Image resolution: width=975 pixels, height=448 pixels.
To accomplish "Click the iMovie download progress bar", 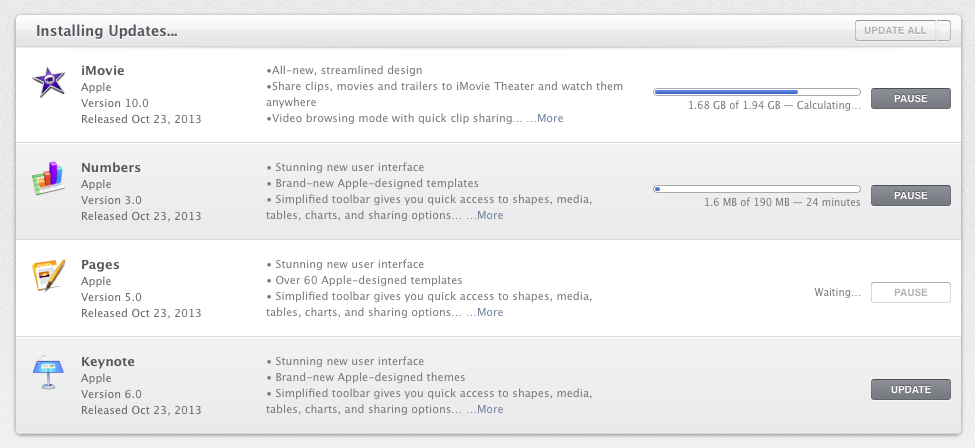I will coord(757,92).
